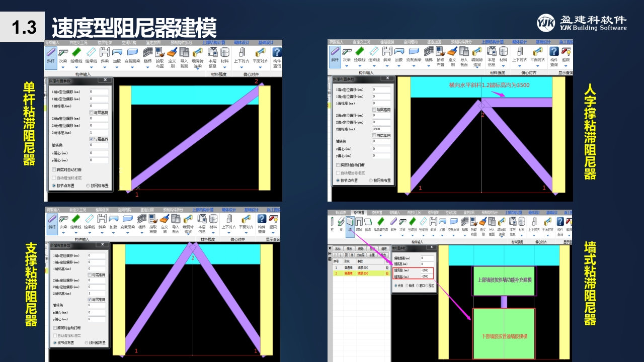
Task: Switch to the 构件布置 ribbon tab
Action: 359,213
